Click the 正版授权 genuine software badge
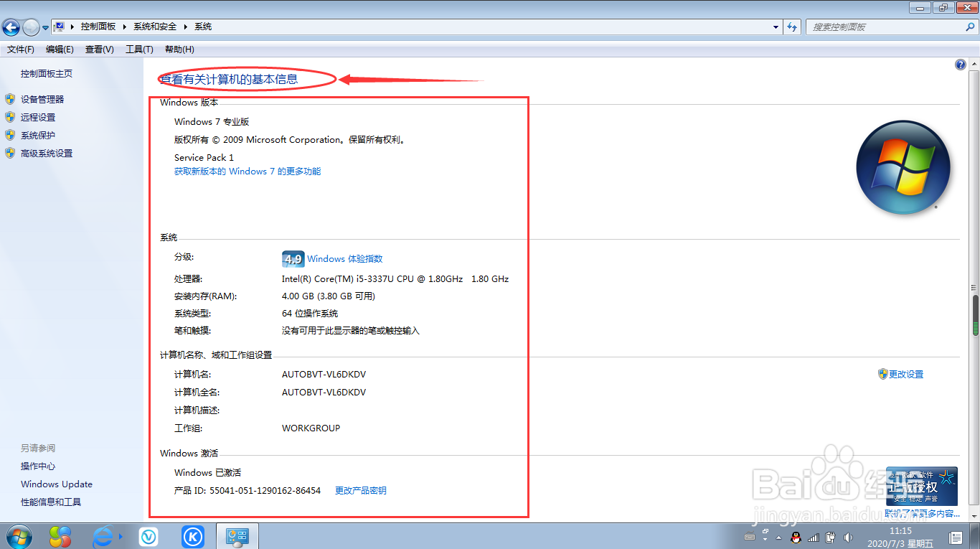The width and height of the screenshot is (980, 549). (x=922, y=486)
